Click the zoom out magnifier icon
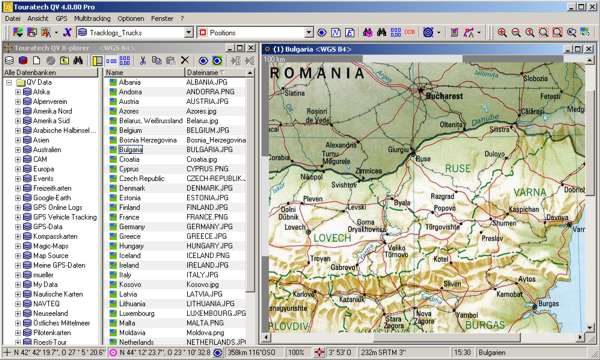The width and height of the screenshot is (600, 360). (x=516, y=33)
